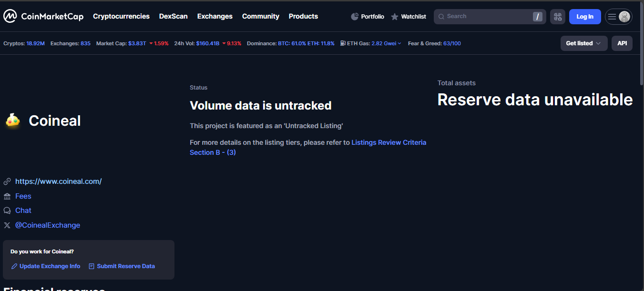This screenshot has height=291, width=644.
Task: Expand the ETH Gas 2.82 Gwei dropdown
Action: click(x=387, y=43)
